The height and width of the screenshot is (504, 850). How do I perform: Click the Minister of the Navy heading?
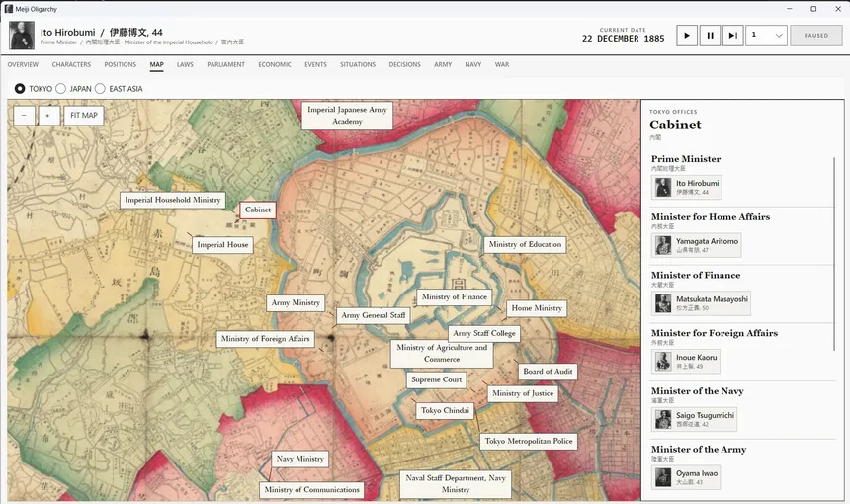point(697,390)
